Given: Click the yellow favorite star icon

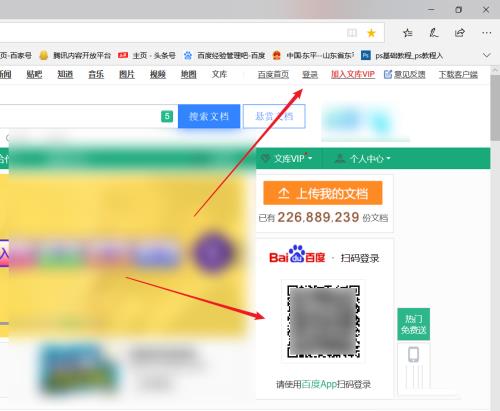Looking at the screenshot, I should pyautogui.click(x=371, y=33).
